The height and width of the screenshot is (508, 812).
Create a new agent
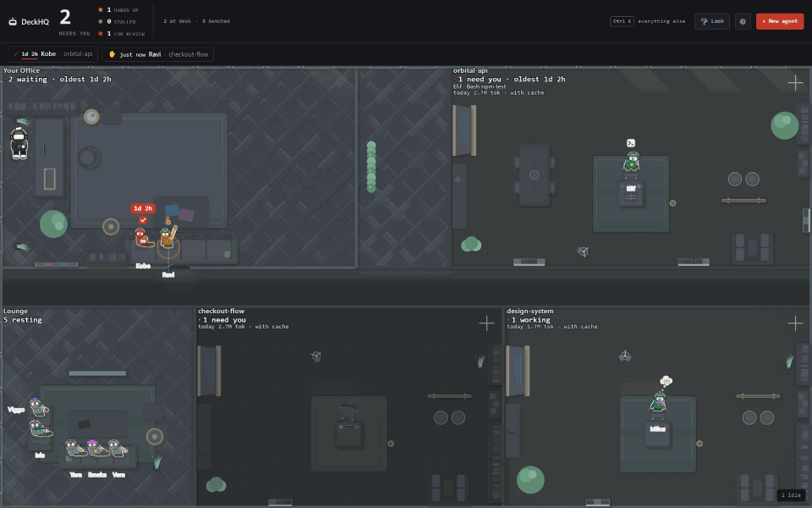point(779,21)
